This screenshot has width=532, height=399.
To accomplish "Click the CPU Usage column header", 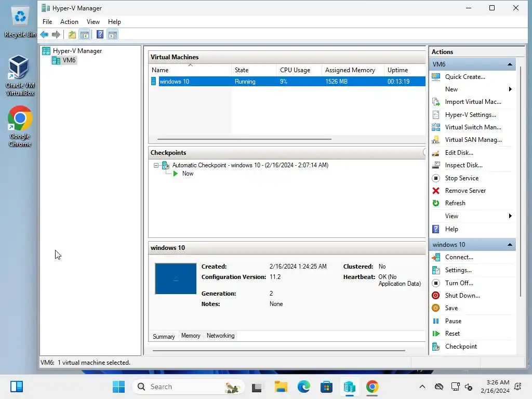I will (x=299, y=70).
